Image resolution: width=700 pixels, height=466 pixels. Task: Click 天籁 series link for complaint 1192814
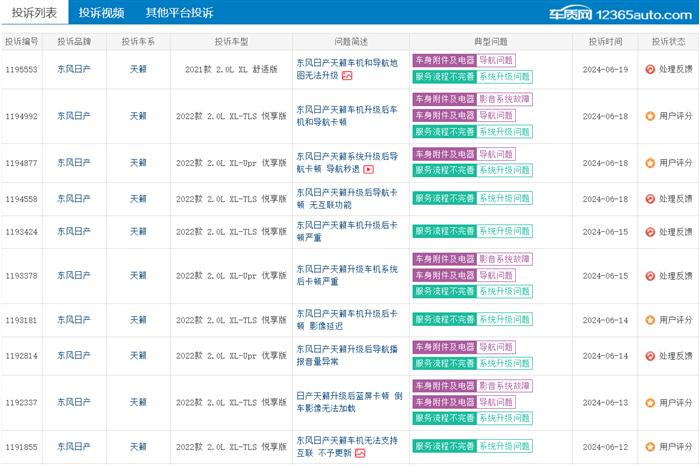pyautogui.click(x=138, y=356)
